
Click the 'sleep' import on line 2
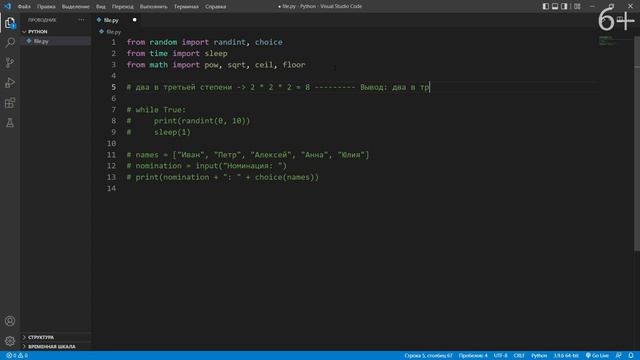216,53
